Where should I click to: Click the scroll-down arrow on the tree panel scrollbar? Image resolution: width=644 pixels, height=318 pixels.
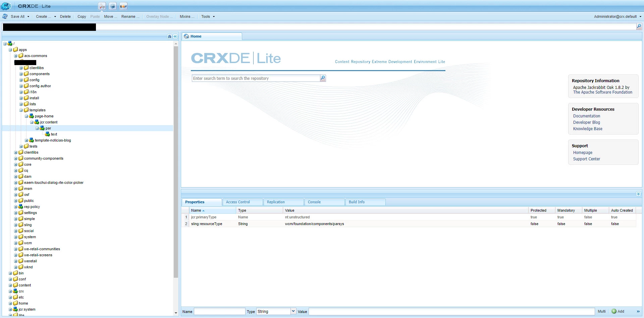point(176,313)
